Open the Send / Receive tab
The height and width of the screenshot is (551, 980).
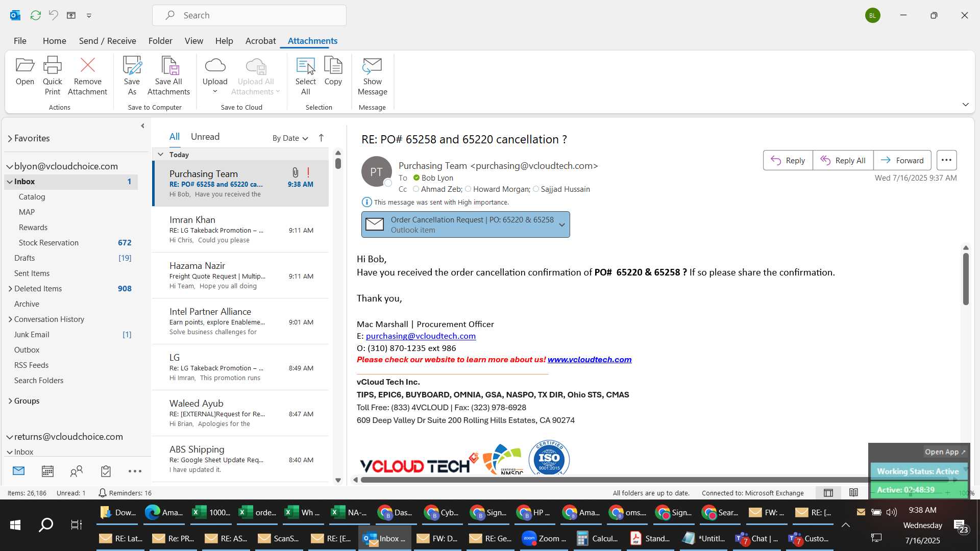[107, 41]
